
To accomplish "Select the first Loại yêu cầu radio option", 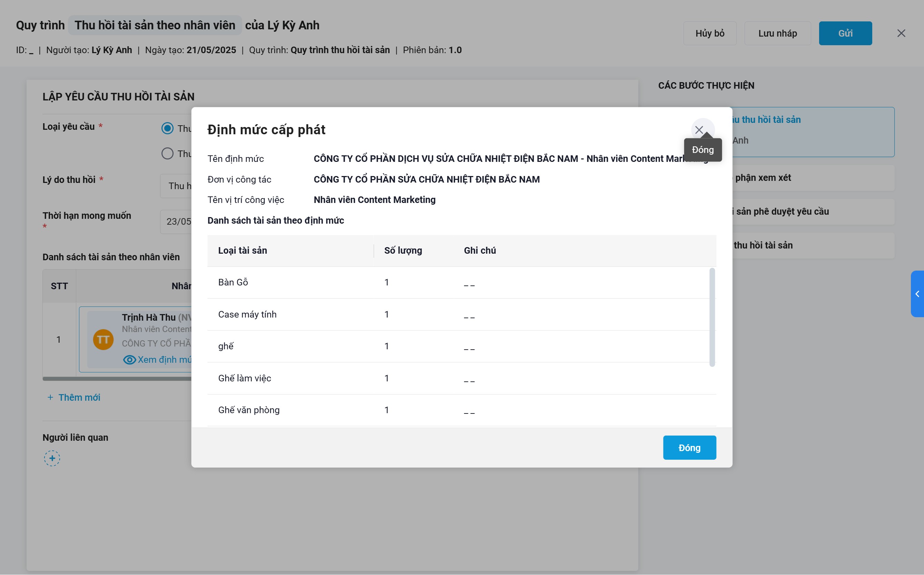I will (167, 128).
